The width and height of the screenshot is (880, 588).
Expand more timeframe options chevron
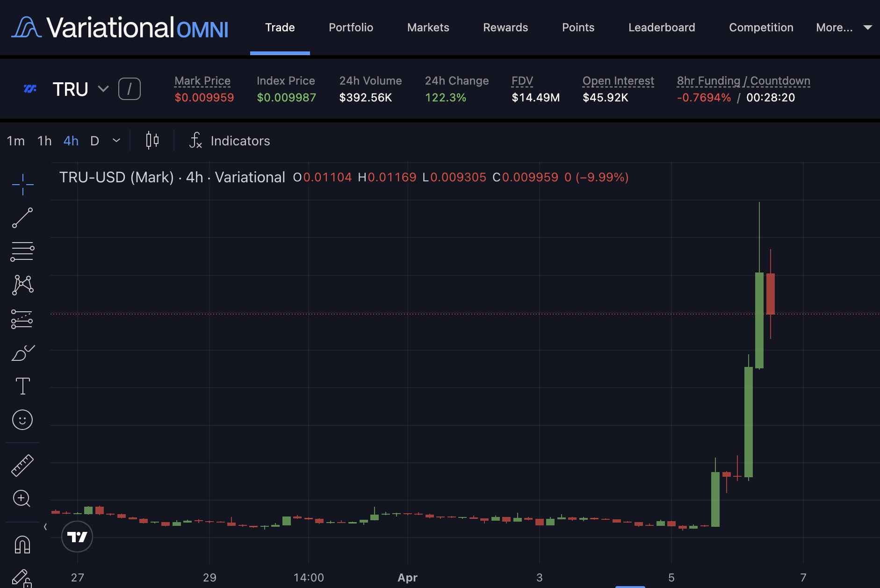tap(116, 140)
